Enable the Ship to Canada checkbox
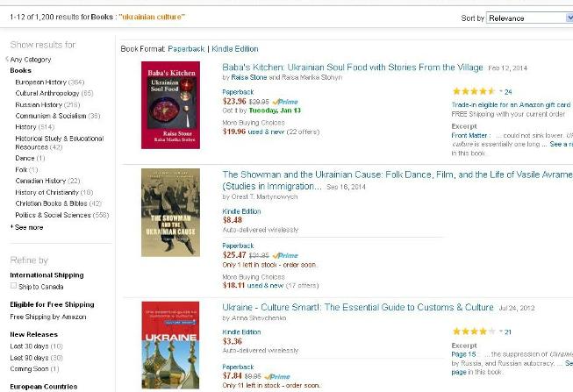Image resolution: width=573 pixels, height=392 pixels. pyautogui.click(x=13, y=286)
